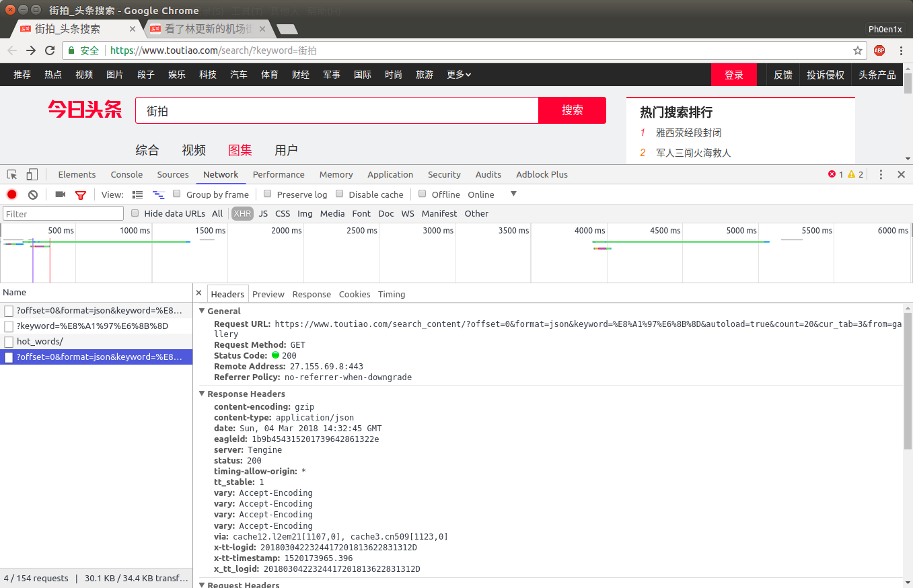This screenshot has width=913, height=588.
Task: Click the 街拍 search input box
Action: [x=336, y=110]
